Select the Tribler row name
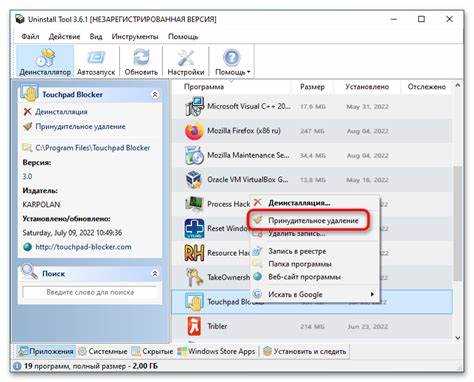This screenshot has width=474, height=382. click(217, 326)
